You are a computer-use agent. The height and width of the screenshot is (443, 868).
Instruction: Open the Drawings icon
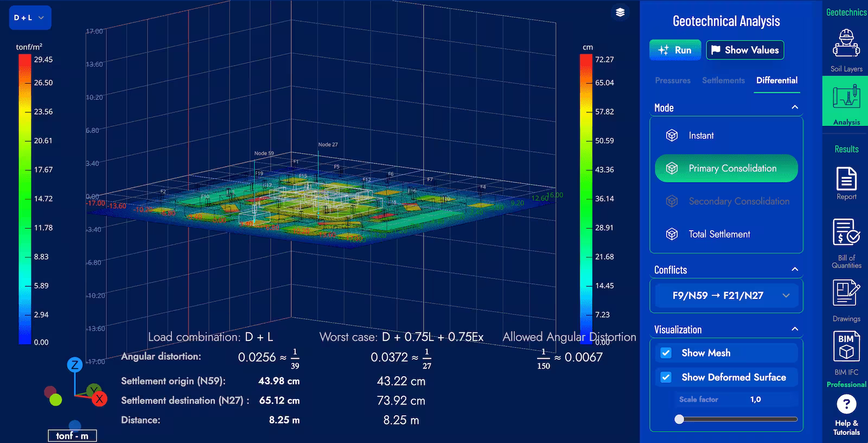coord(846,293)
